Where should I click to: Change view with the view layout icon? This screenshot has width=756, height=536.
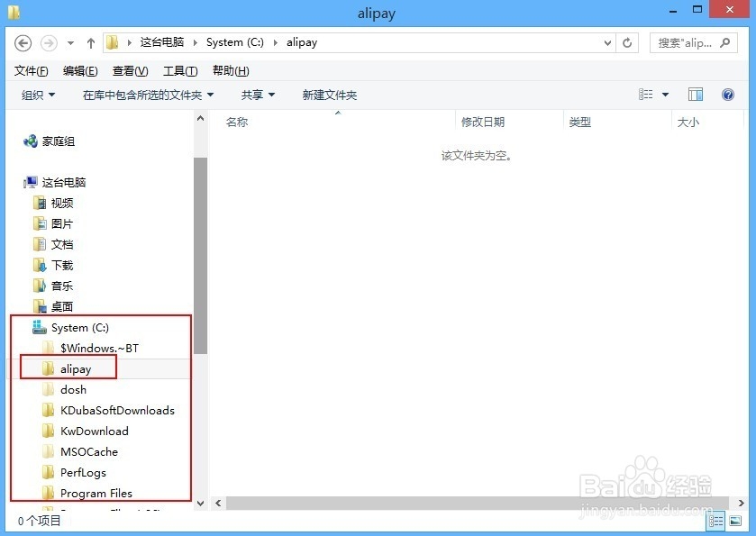(645, 95)
